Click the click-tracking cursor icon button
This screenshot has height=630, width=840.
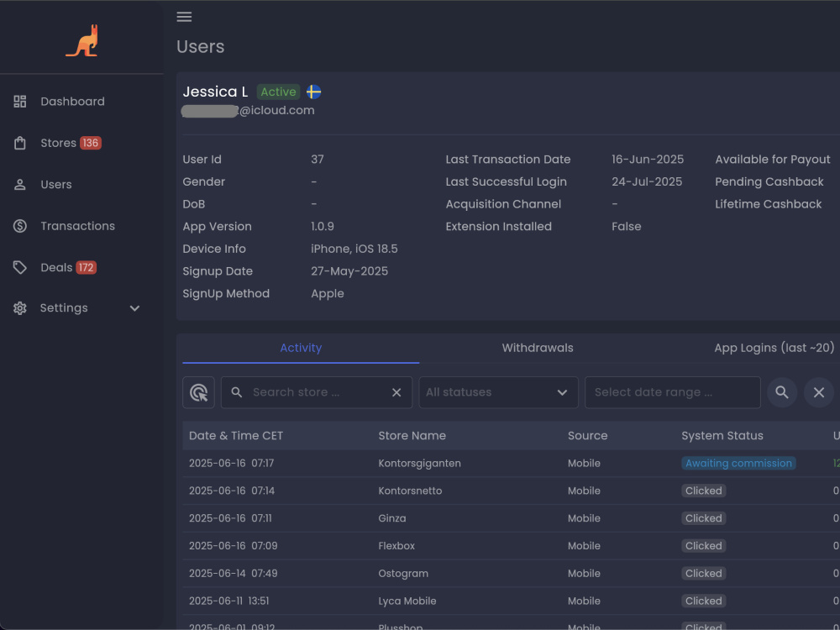pos(199,392)
